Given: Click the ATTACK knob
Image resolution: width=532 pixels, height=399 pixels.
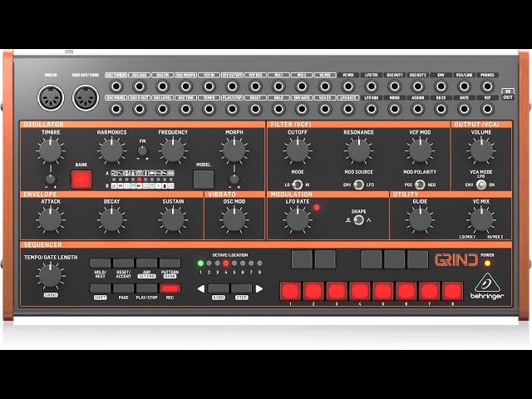Looking at the screenshot, I should [x=51, y=219].
